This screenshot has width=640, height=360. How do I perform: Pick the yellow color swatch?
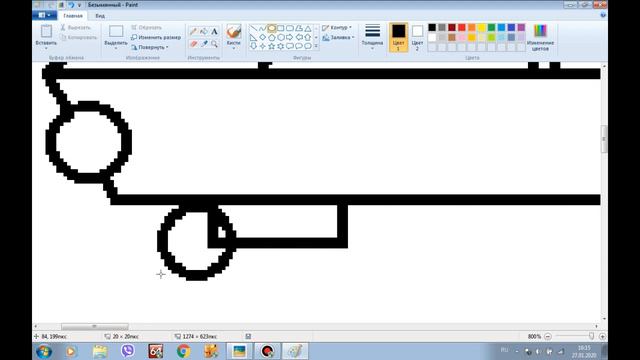pyautogui.click(x=482, y=27)
